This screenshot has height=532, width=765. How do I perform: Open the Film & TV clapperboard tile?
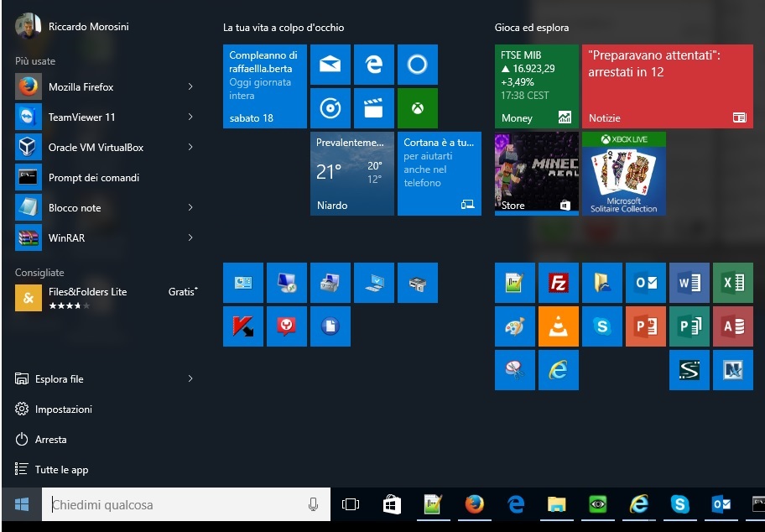pos(374,108)
